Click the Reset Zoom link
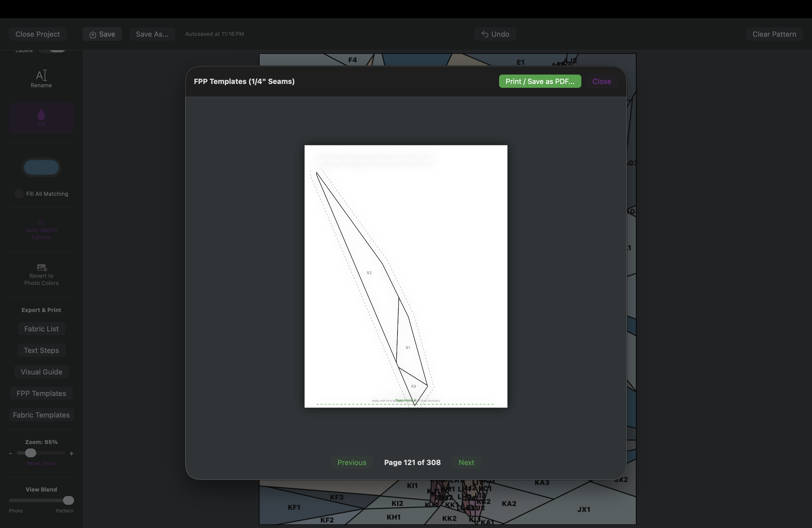 pyautogui.click(x=41, y=463)
